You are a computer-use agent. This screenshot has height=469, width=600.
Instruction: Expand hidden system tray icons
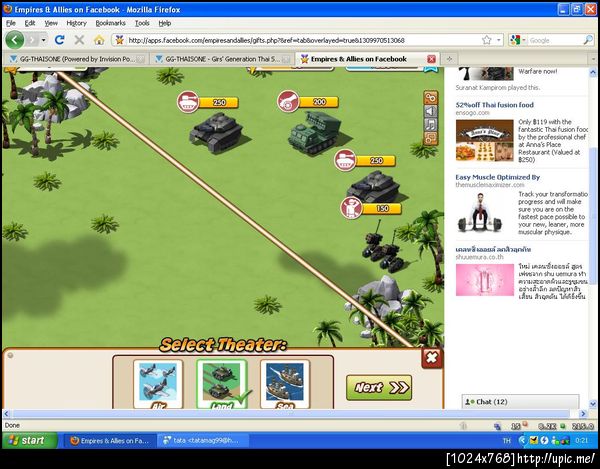pos(522,441)
